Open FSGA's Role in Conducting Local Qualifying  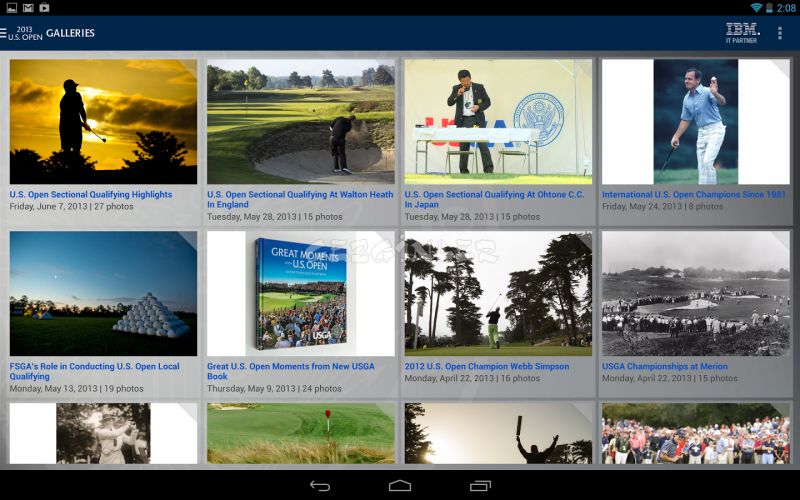94,371
